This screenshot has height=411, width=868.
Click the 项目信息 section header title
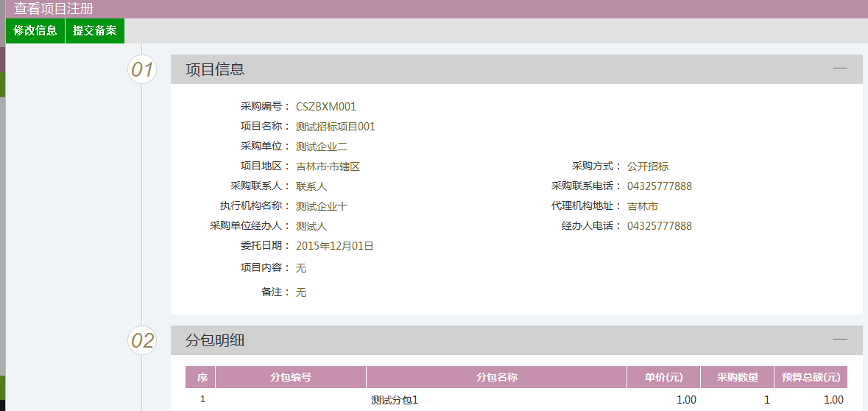pyautogui.click(x=215, y=69)
